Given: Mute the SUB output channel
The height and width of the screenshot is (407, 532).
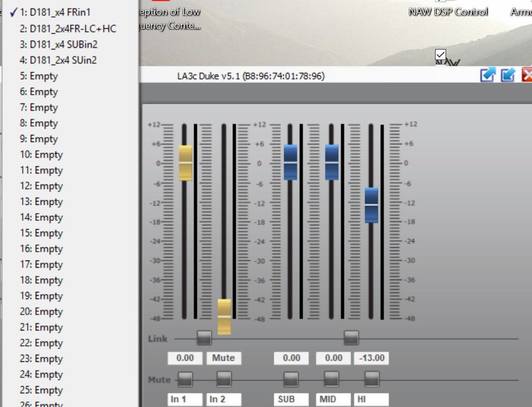Looking at the screenshot, I should [x=291, y=379].
